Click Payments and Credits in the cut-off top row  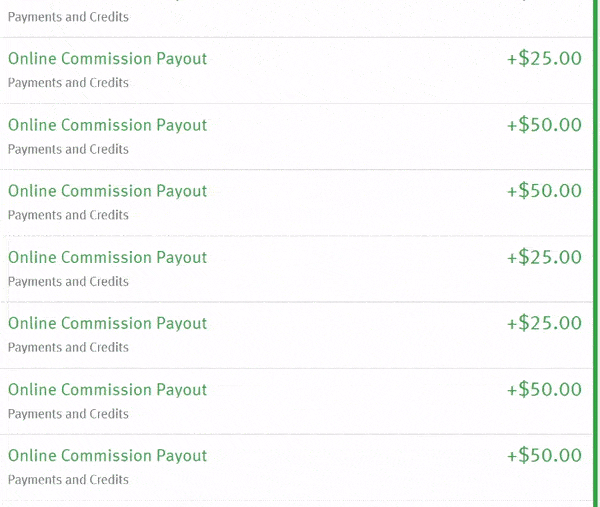point(68,17)
